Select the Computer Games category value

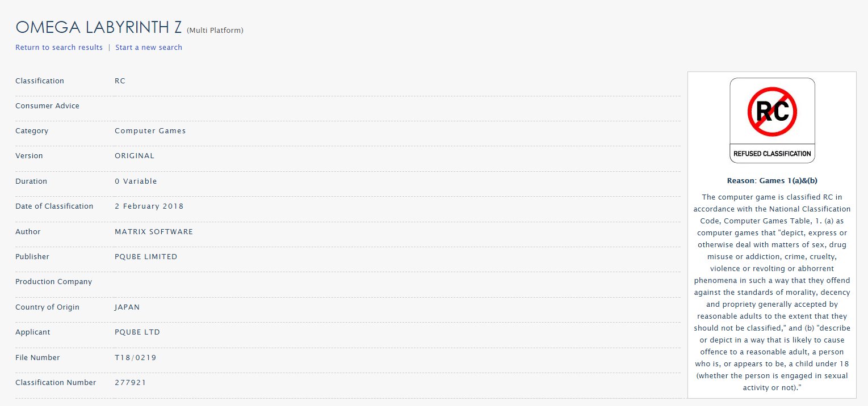click(150, 131)
